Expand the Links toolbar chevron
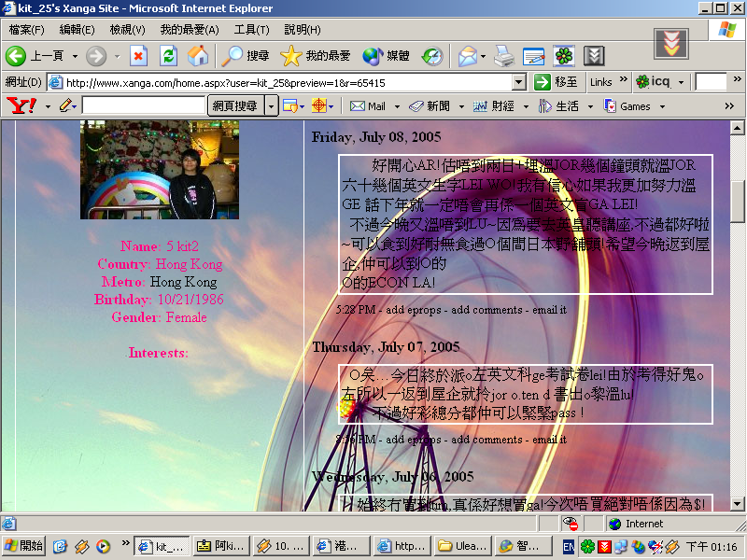Screen dimensions: 747x560 (623, 79)
